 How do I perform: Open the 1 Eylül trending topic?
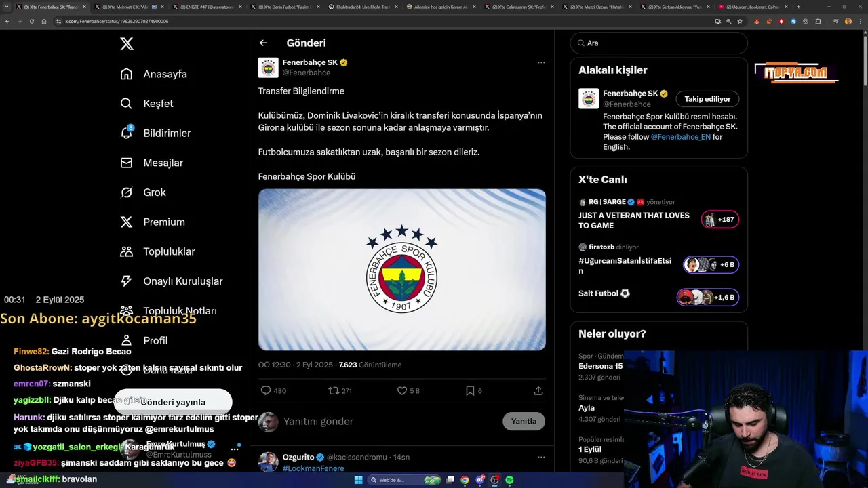tap(590, 449)
